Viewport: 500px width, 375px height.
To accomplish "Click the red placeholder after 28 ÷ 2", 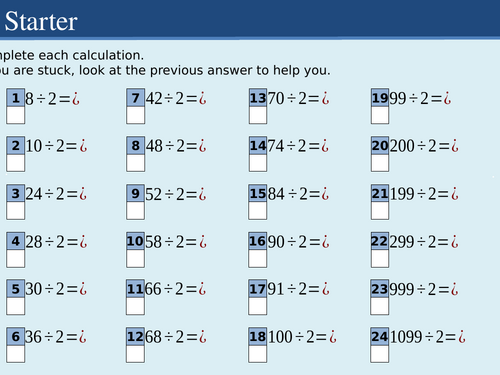I will pos(83,242).
